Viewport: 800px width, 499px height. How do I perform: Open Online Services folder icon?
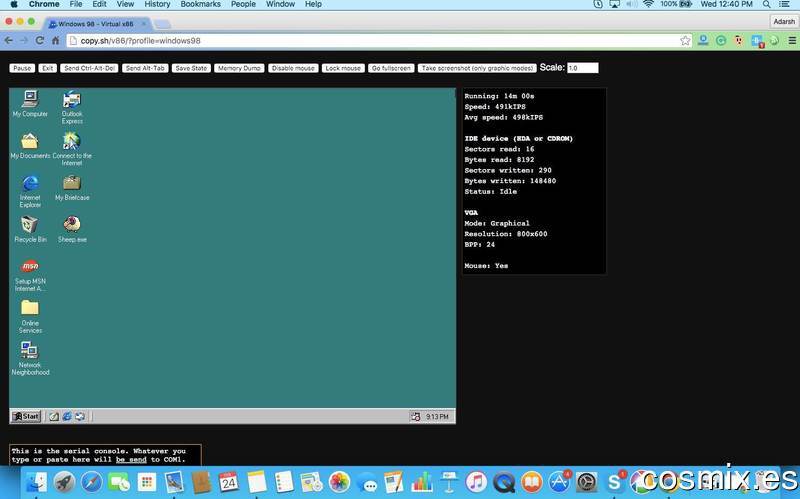pyautogui.click(x=30, y=317)
